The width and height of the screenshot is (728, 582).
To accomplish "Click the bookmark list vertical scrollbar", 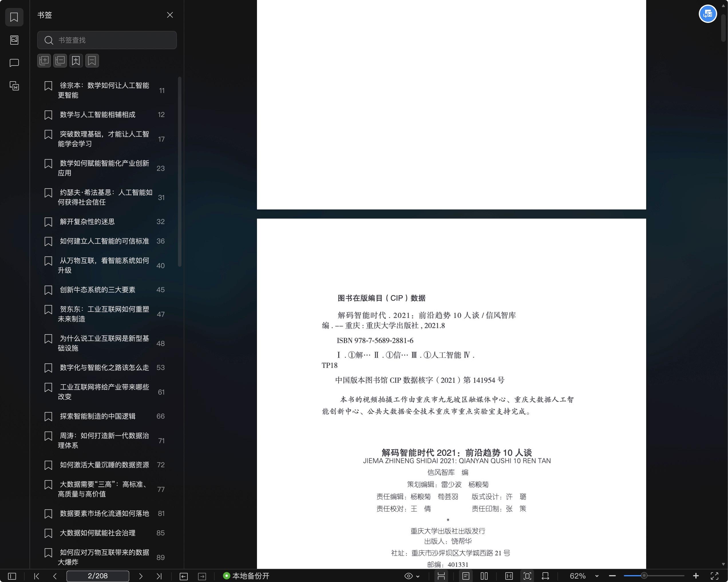I will pos(180,172).
